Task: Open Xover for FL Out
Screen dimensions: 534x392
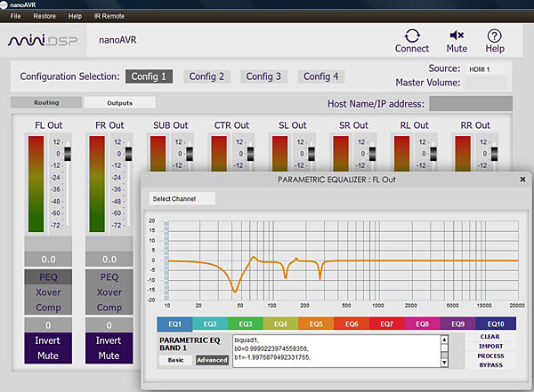Action: [x=48, y=292]
